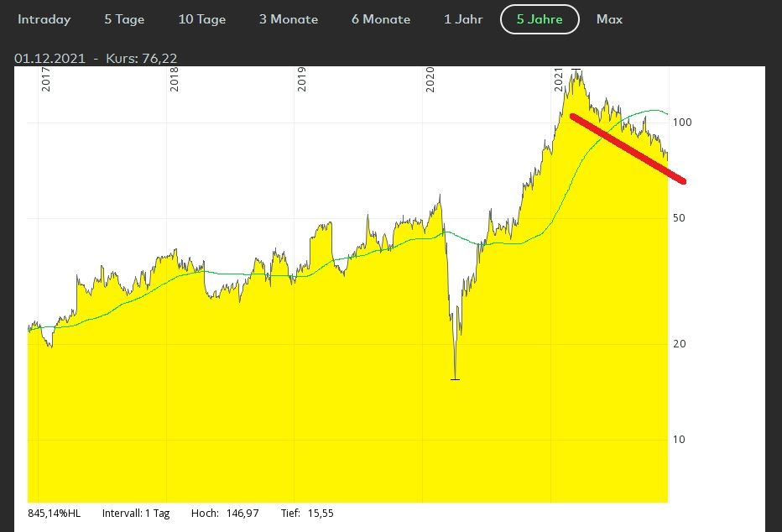Select the 10 Tage time range

pos(202,19)
